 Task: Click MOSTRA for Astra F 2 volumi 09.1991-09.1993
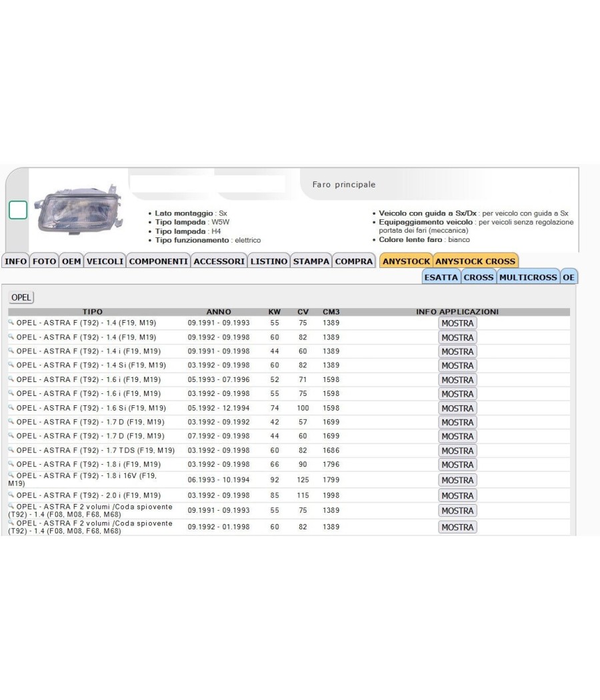[457, 511]
